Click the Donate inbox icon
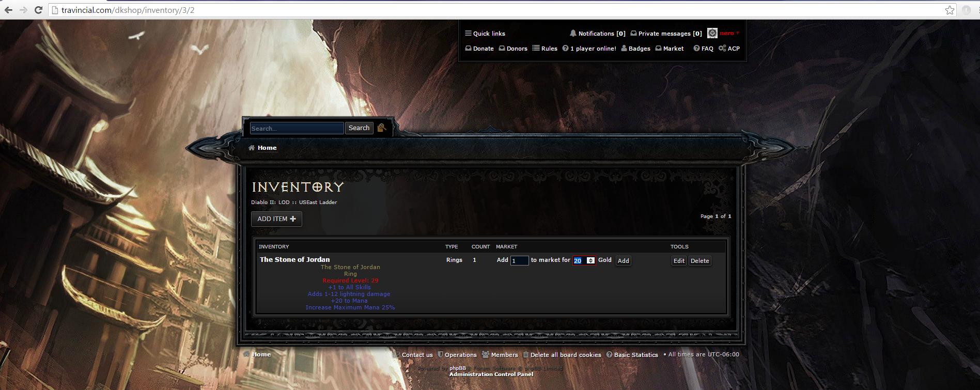The height and width of the screenshot is (390, 980). point(468,49)
